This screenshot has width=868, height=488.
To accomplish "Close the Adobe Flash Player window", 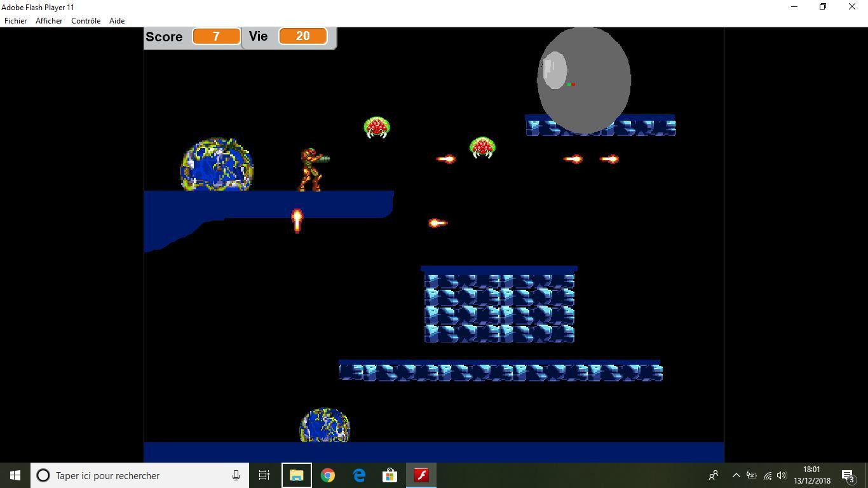I will pos(852,7).
